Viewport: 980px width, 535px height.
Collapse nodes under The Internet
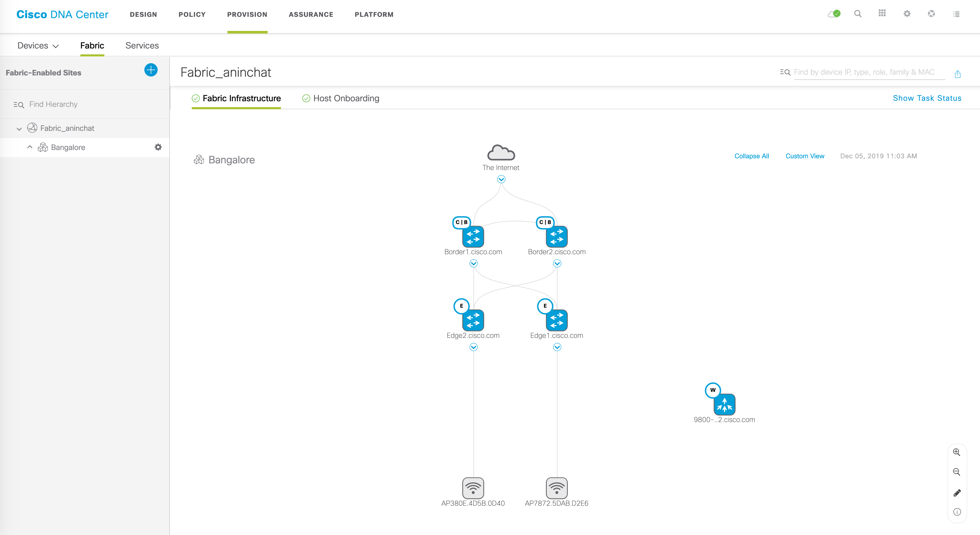point(501,179)
